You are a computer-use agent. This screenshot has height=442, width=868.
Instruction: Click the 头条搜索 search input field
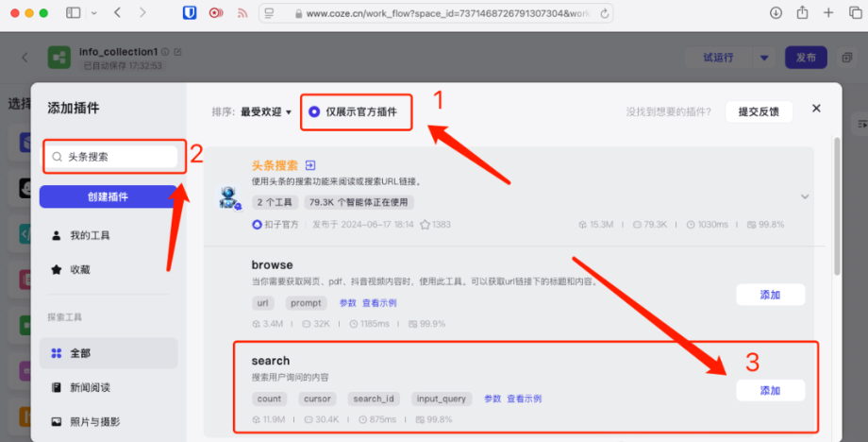114,157
